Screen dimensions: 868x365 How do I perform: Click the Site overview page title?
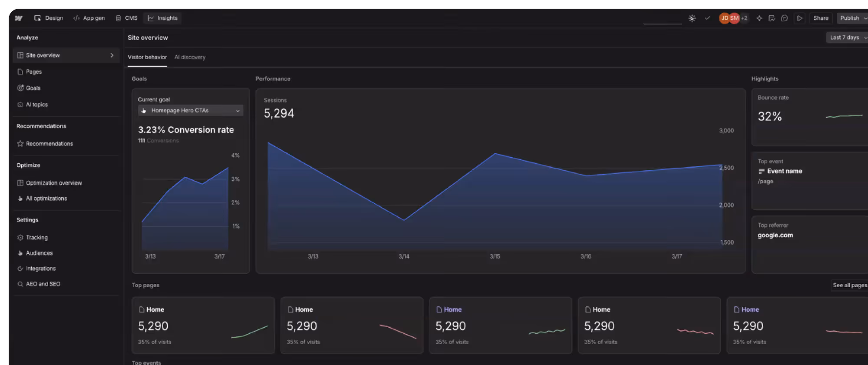[x=148, y=38]
